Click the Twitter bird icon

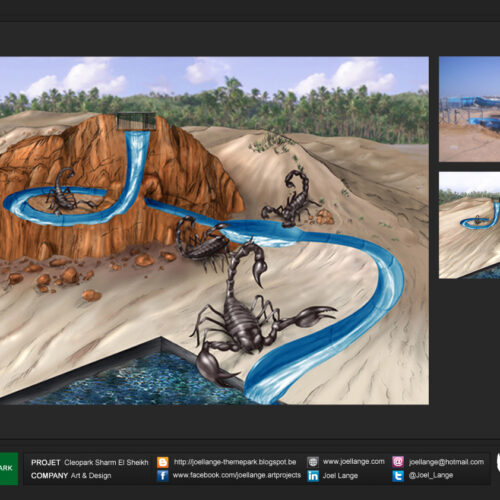(398, 476)
